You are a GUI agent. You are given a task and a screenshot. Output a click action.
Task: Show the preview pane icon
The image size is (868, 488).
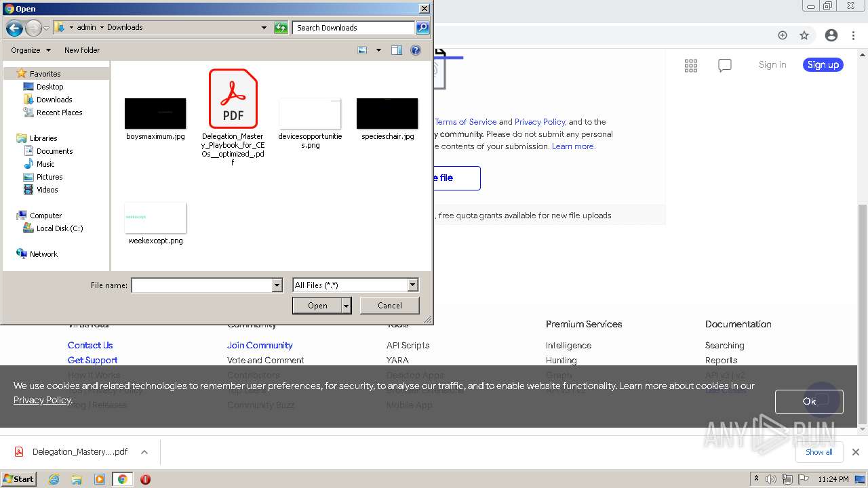tap(397, 50)
